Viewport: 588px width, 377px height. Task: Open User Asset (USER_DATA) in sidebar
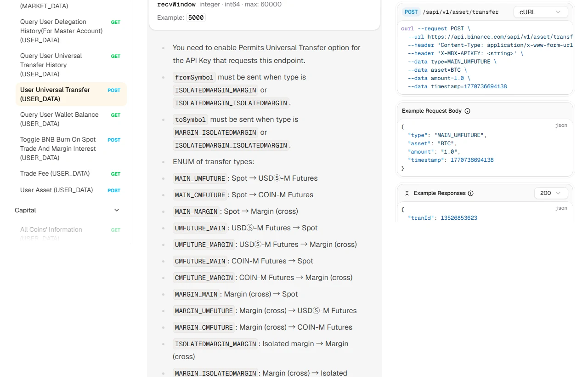click(x=71, y=190)
